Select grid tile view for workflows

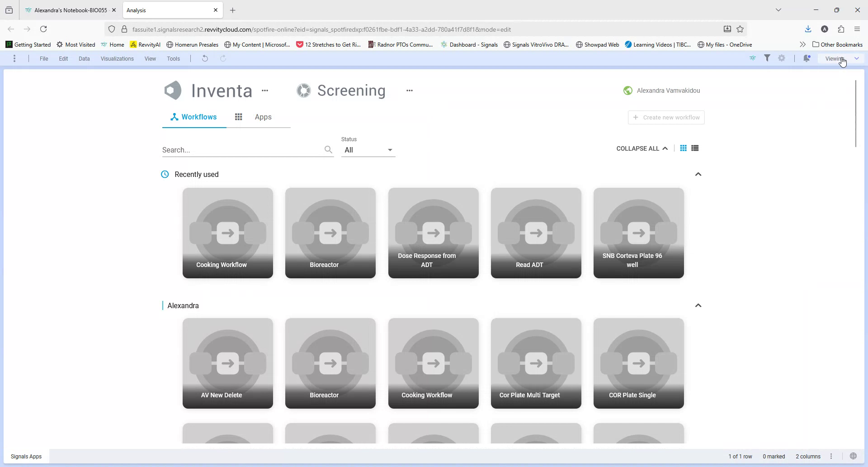(684, 148)
